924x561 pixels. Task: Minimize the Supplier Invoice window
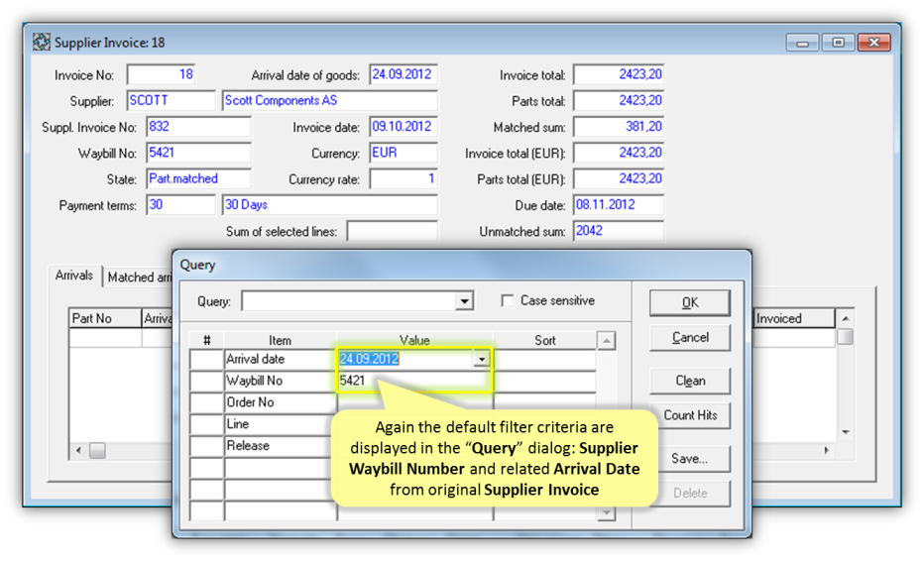click(802, 43)
